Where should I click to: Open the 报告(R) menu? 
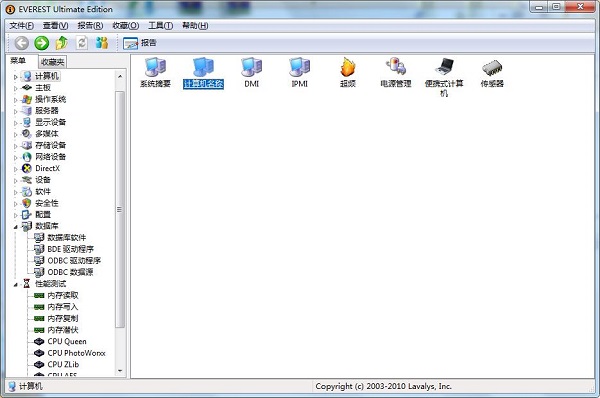pos(90,26)
